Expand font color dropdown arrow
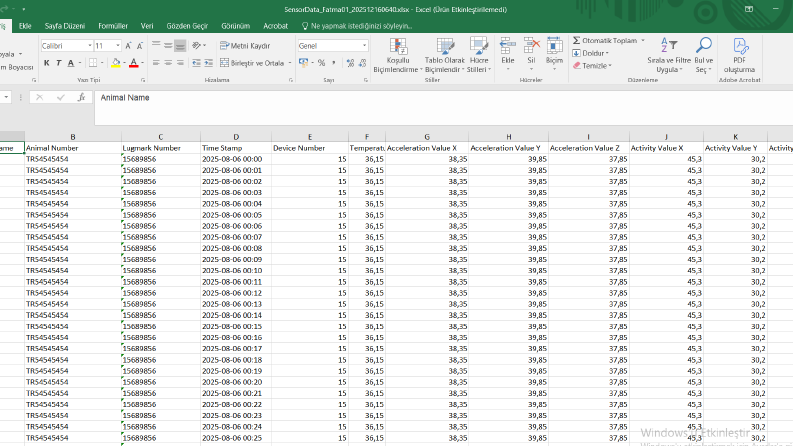This screenshot has width=793, height=446. tap(142, 63)
